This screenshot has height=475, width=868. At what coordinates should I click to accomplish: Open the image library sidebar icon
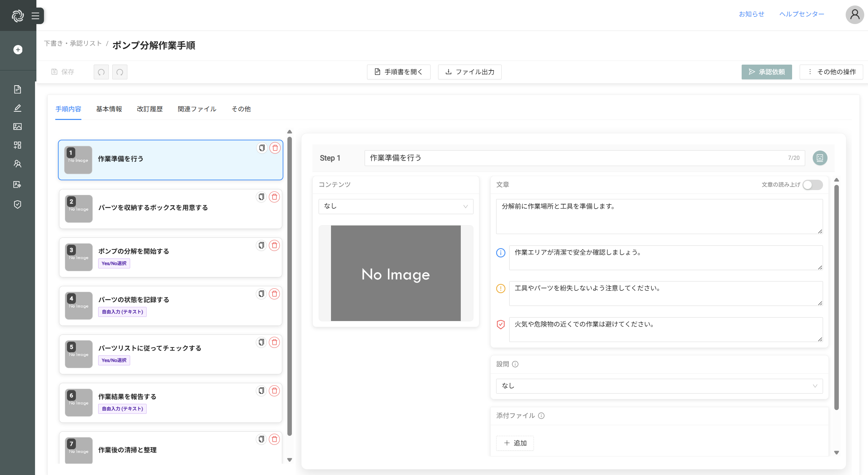tap(18, 126)
